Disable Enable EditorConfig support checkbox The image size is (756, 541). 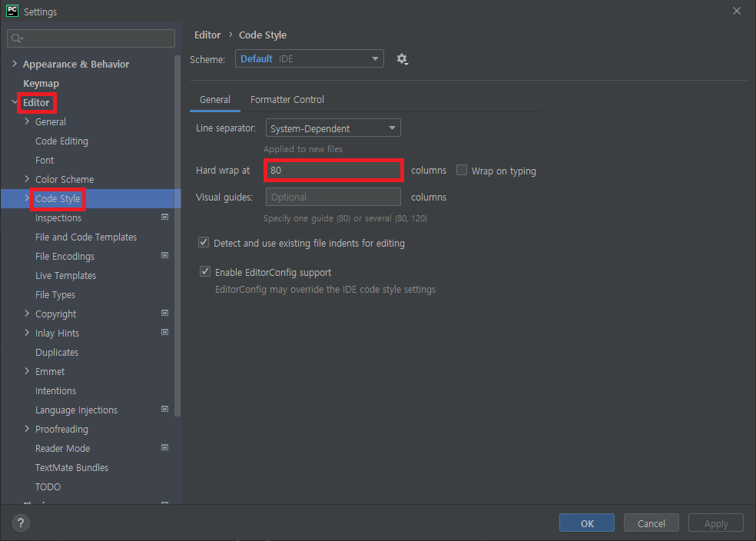pos(205,272)
